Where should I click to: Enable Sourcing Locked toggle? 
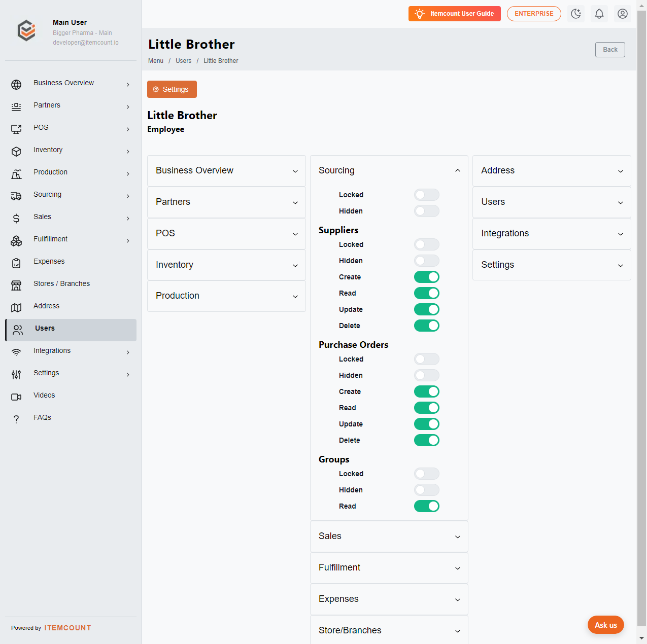tap(427, 195)
